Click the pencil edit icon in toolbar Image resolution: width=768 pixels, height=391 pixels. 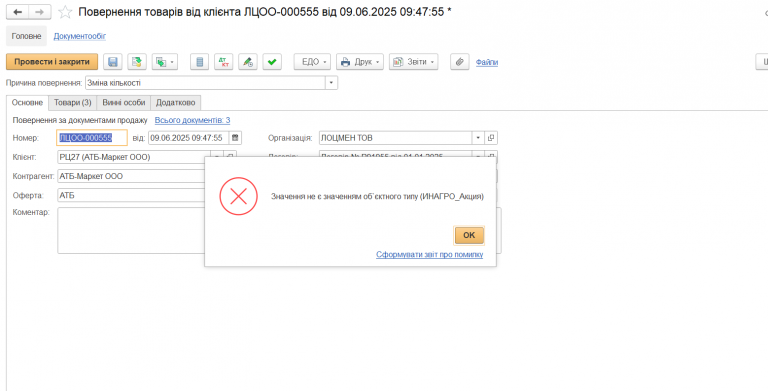coord(248,62)
